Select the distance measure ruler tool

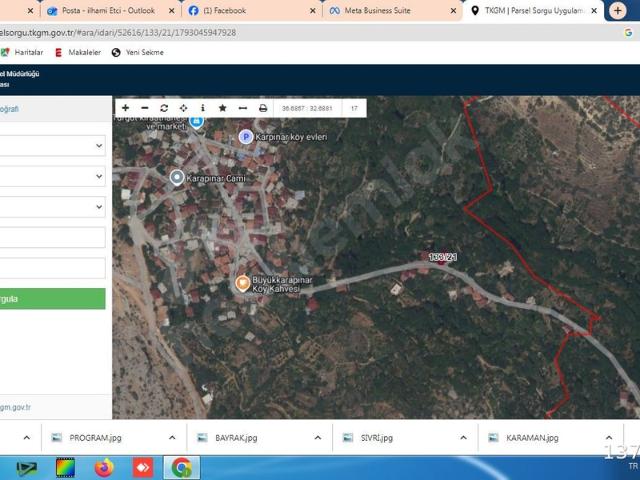[242, 108]
